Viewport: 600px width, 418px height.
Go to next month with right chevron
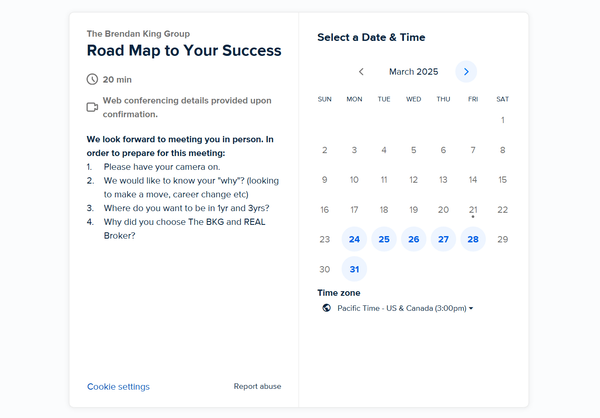point(466,72)
